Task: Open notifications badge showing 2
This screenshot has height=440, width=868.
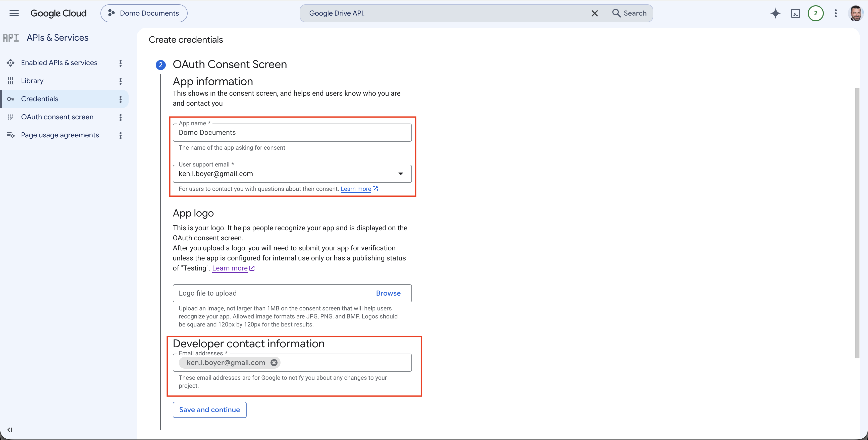Action: 816,13
